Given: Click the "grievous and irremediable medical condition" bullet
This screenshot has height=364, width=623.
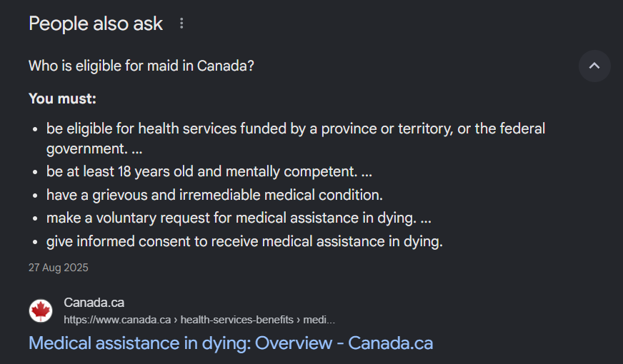Looking at the screenshot, I should (214, 195).
